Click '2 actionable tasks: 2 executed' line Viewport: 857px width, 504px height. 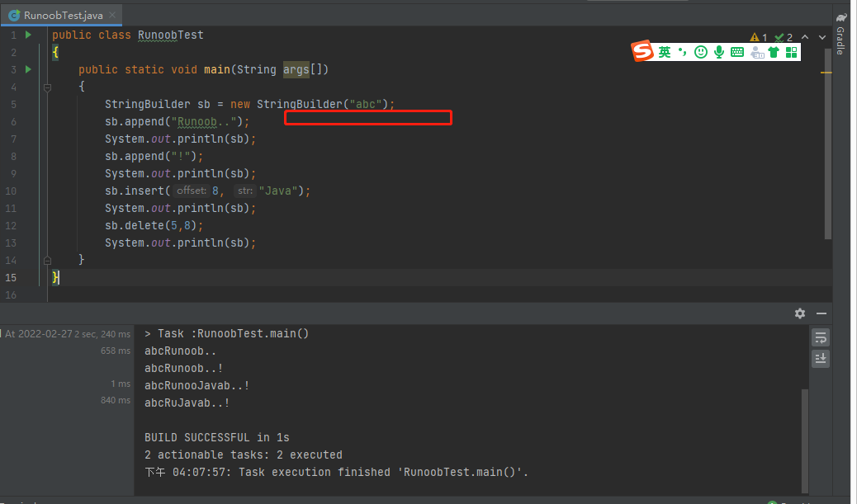click(x=244, y=455)
